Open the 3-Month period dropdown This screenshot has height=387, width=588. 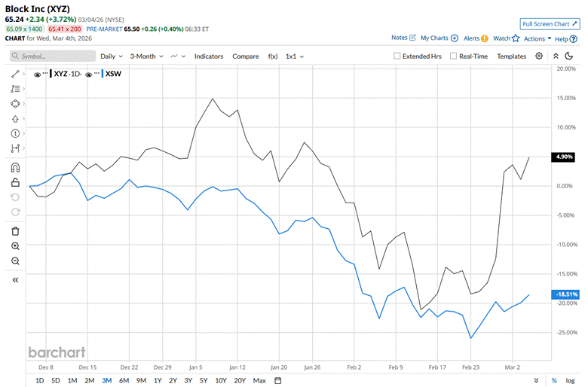[146, 56]
